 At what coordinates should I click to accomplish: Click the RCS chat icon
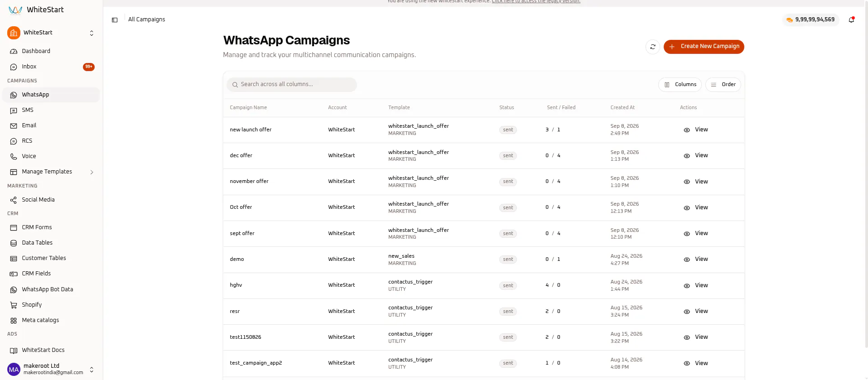pos(14,141)
